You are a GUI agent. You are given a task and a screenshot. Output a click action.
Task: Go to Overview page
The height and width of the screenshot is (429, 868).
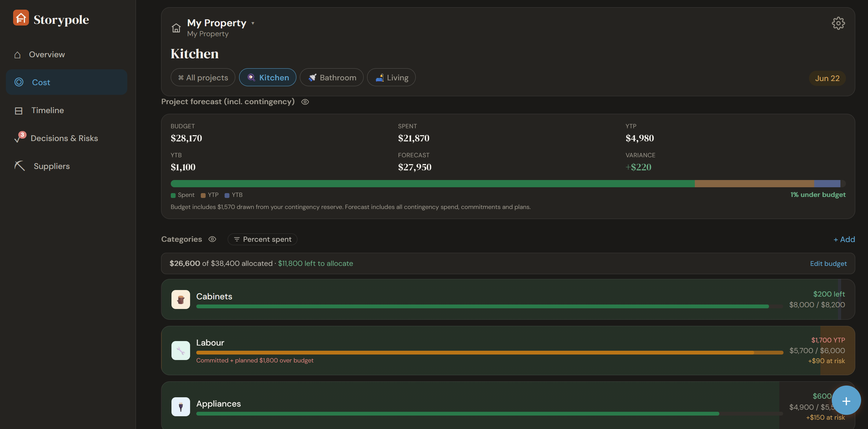[67, 54]
